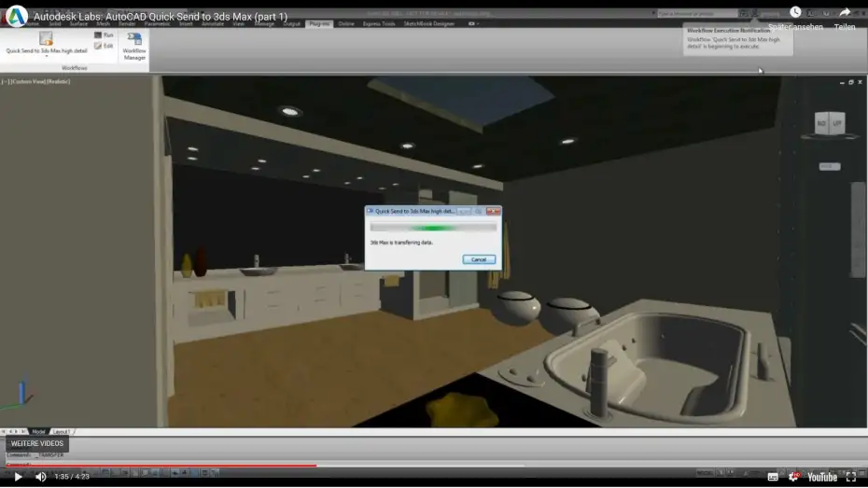
Task: Select the Model layout tab
Action: pos(38,432)
